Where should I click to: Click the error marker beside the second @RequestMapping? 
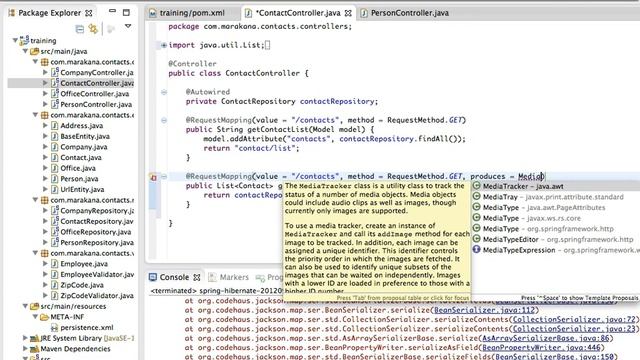tap(153, 178)
